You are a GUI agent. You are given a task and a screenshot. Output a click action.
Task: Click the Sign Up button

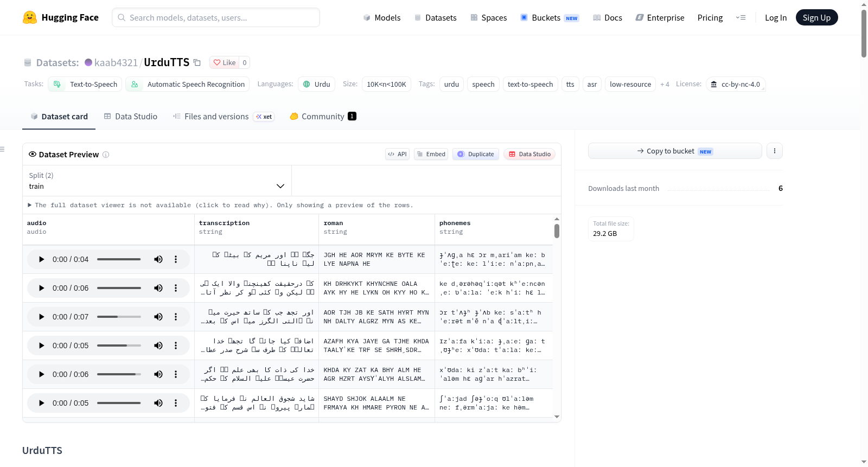point(817,17)
